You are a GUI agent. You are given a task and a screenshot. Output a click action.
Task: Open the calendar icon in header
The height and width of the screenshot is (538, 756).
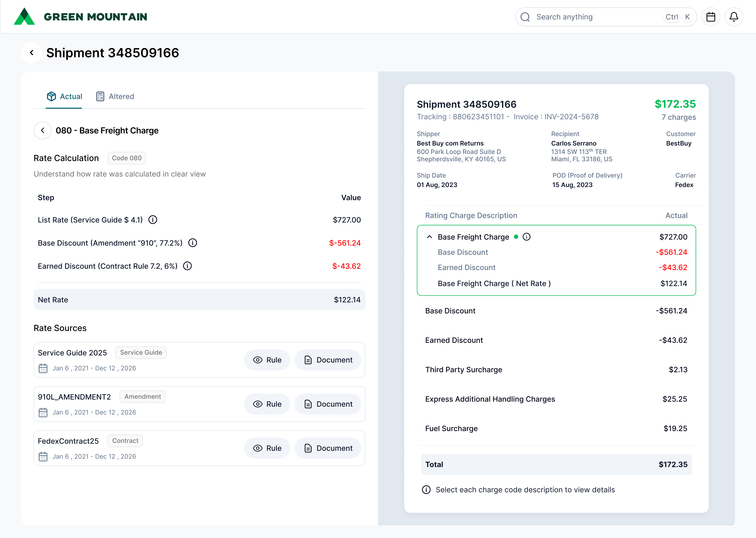pyautogui.click(x=711, y=17)
